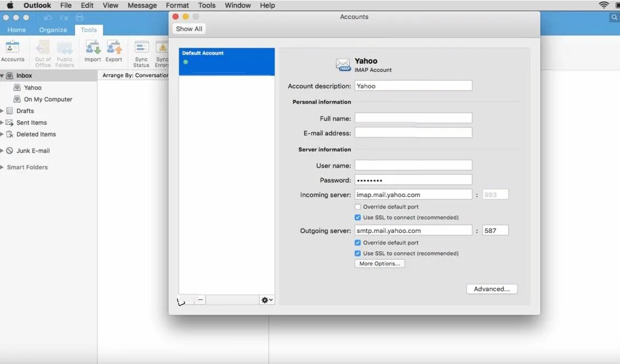Click the Public Folders ribbon icon
This screenshot has height=364, width=620.
65,53
